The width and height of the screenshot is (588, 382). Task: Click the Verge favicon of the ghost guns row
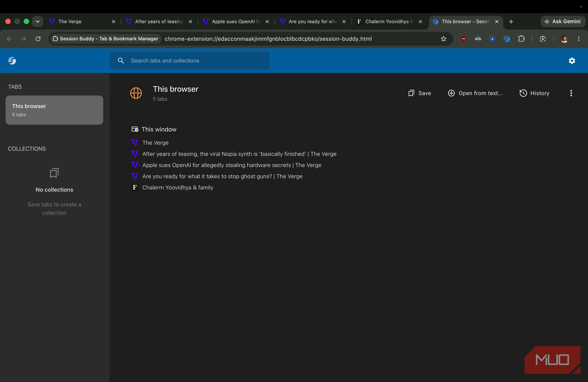point(135,176)
